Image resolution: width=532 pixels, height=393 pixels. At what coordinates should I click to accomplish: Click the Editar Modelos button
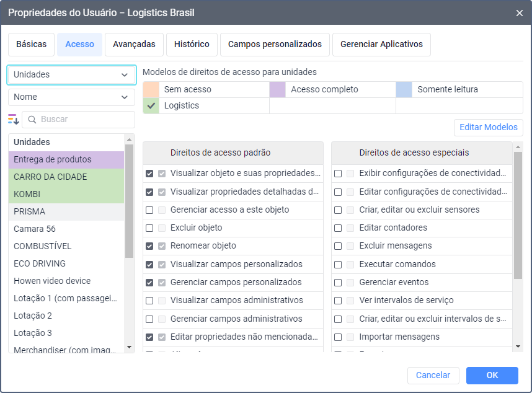click(x=488, y=127)
